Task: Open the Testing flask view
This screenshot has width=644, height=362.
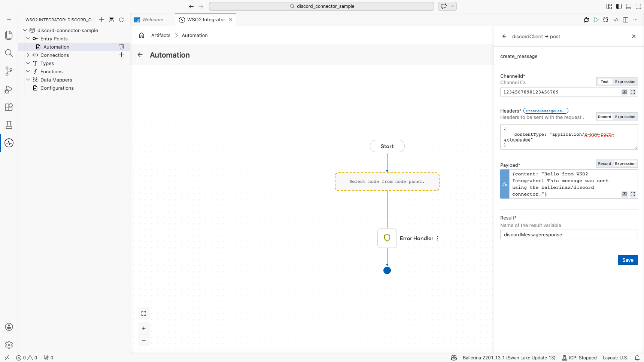Action: coord(9,125)
